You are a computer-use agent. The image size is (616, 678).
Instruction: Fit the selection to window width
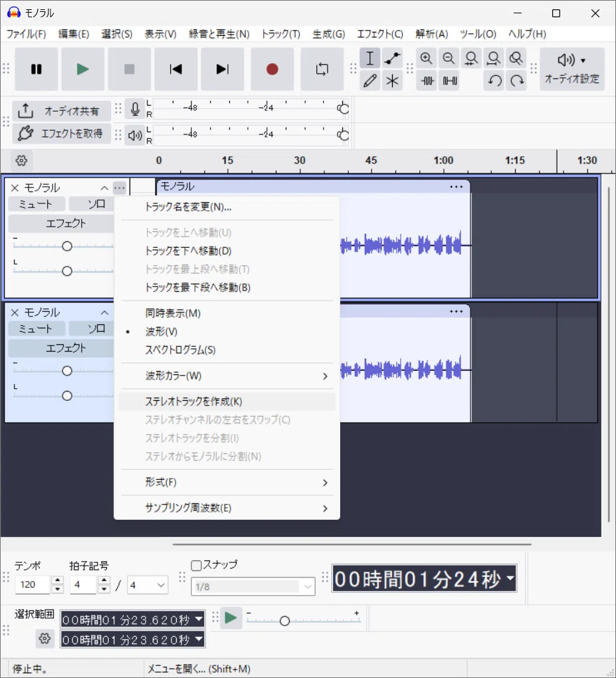click(471, 58)
